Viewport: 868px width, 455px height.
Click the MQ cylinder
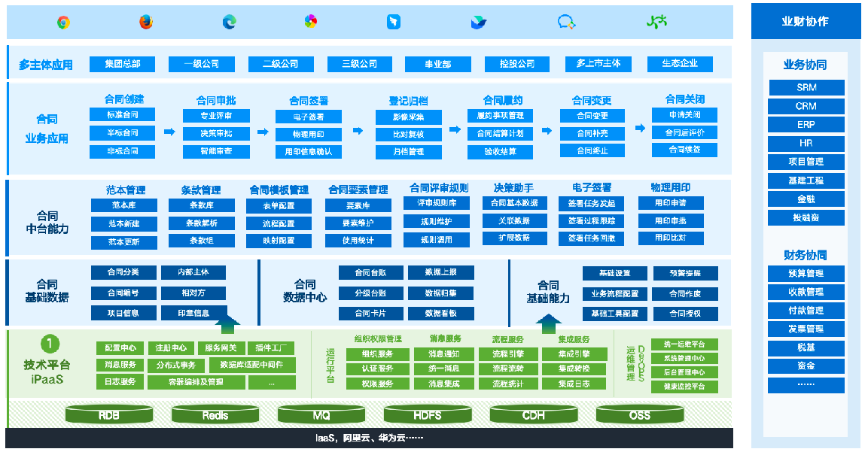(321, 414)
